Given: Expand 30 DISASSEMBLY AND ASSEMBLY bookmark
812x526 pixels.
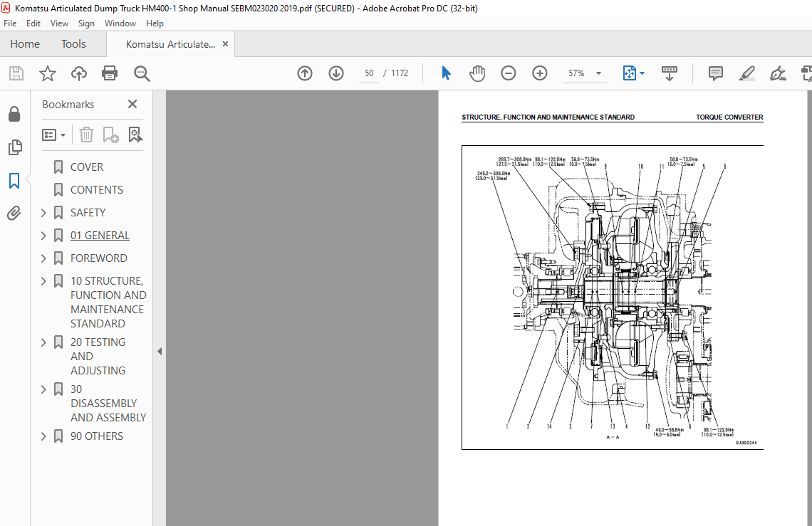Looking at the screenshot, I should click(x=43, y=389).
